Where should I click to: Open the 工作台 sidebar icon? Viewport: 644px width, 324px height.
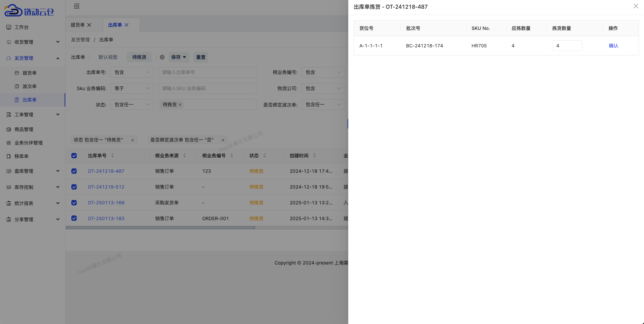point(9,27)
